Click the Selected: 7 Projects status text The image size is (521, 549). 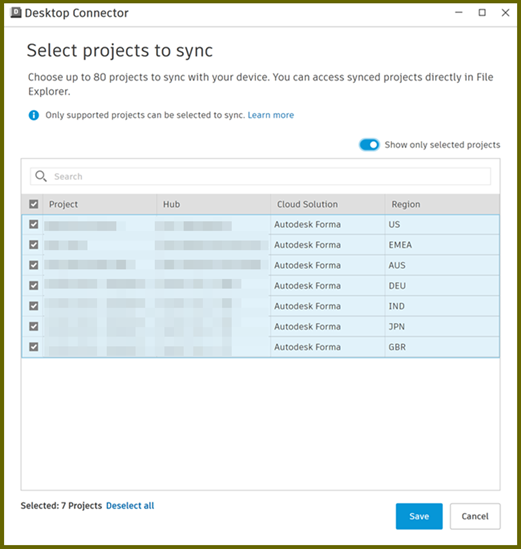pyautogui.click(x=61, y=506)
